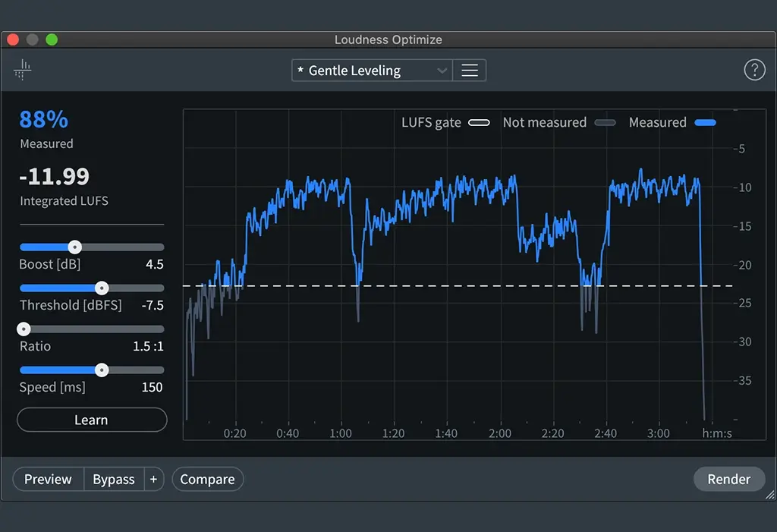Click the 0:20 time label on graph

235,433
